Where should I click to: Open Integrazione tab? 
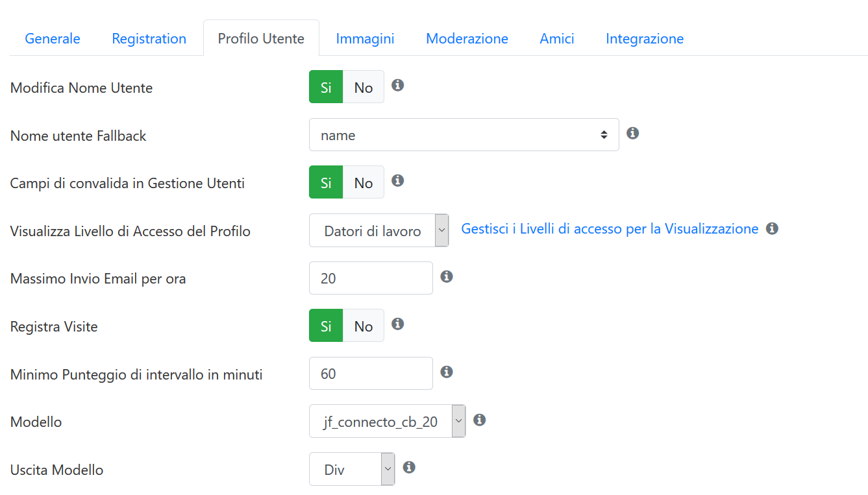[x=645, y=38]
